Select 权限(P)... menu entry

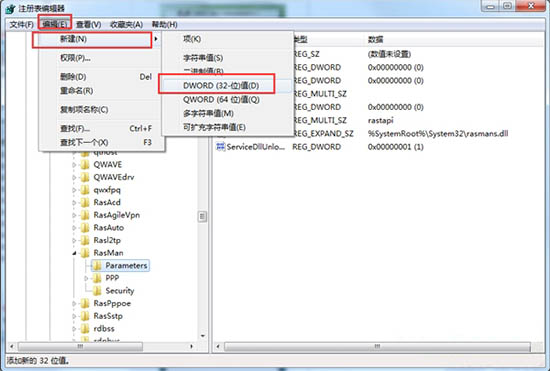point(99,58)
